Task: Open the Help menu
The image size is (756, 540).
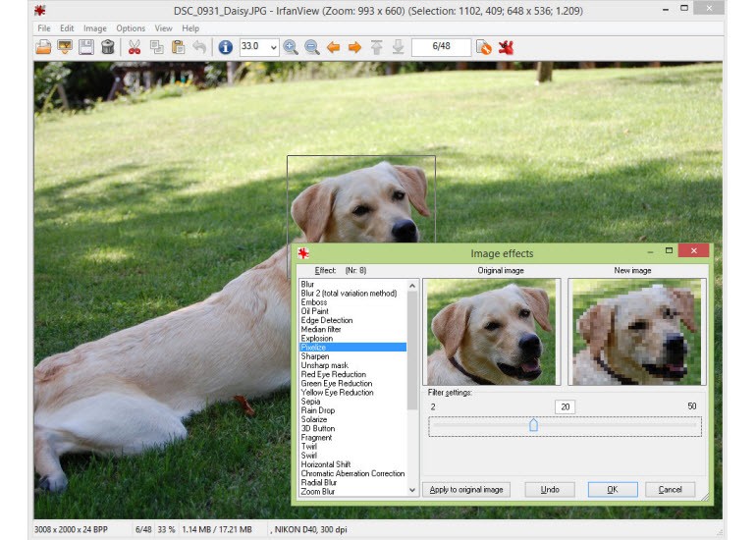Action: [x=190, y=28]
